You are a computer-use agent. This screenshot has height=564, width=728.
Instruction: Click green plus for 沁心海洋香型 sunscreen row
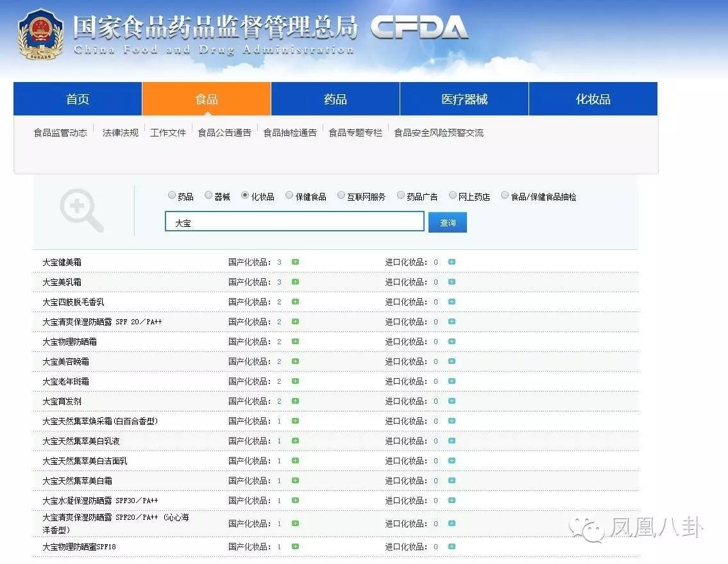click(295, 523)
